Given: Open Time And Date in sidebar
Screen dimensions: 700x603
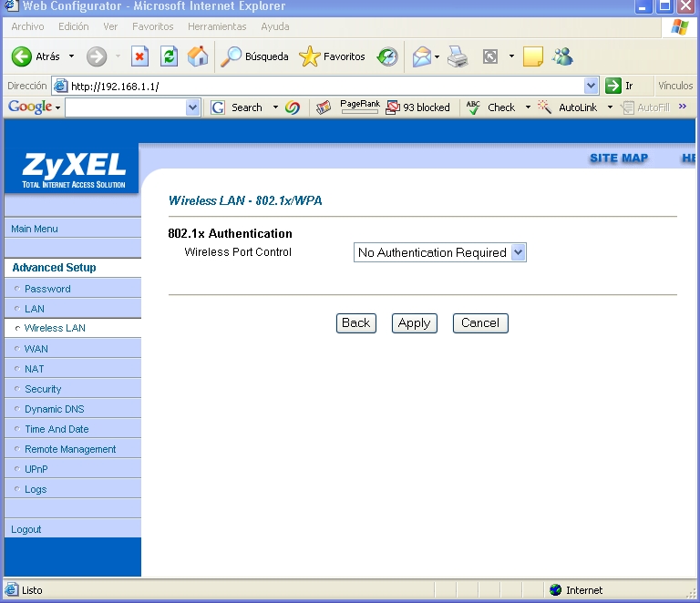Looking at the screenshot, I should [x=57, y=429].
